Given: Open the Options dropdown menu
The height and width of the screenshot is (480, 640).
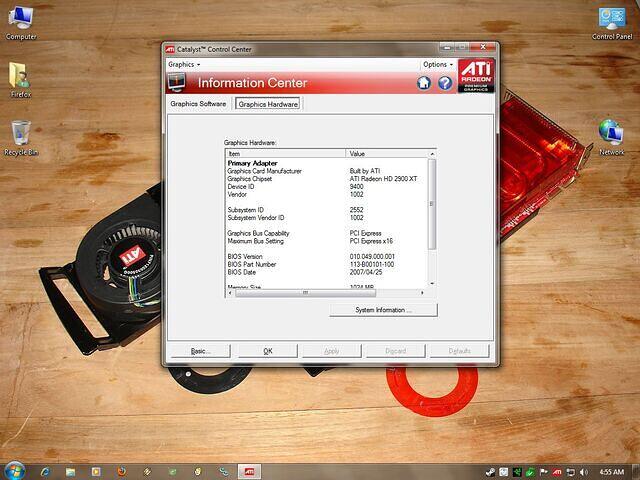Looking at the screenshot, I should click(438, 64).
